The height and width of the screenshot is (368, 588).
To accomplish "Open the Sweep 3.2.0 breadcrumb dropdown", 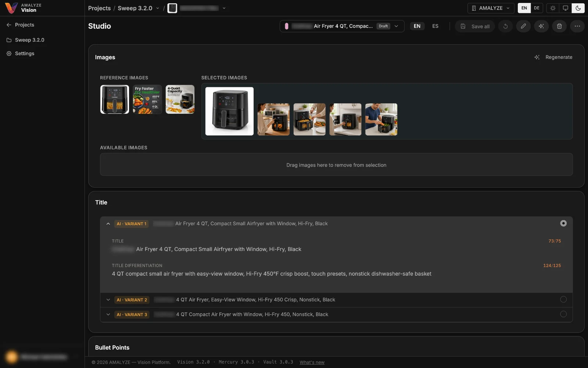I will point(158,8).
